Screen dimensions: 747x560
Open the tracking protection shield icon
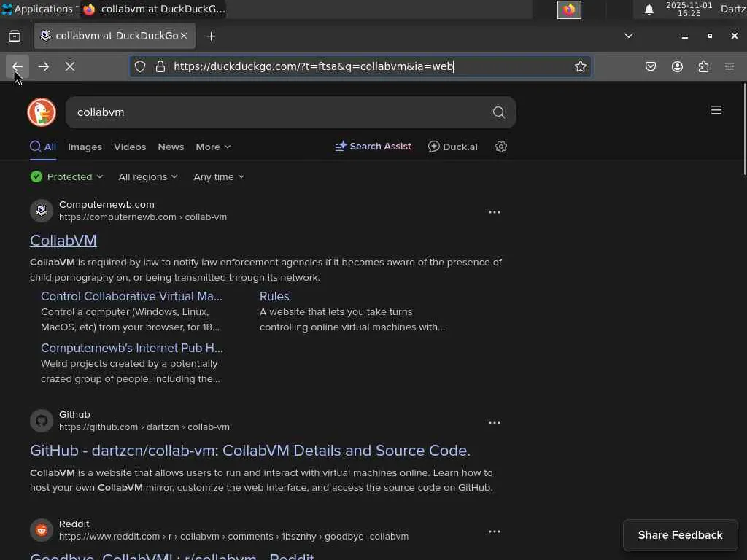coord(140,66)
